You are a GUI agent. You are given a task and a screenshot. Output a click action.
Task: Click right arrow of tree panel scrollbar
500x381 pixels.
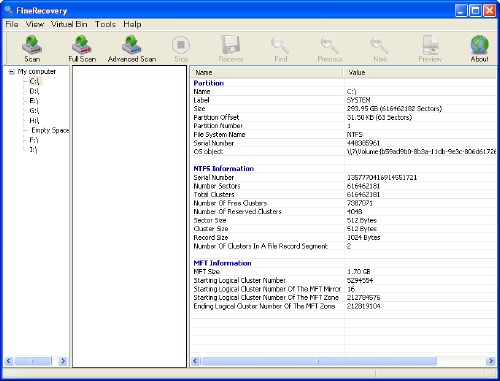(x=63, y=361)
